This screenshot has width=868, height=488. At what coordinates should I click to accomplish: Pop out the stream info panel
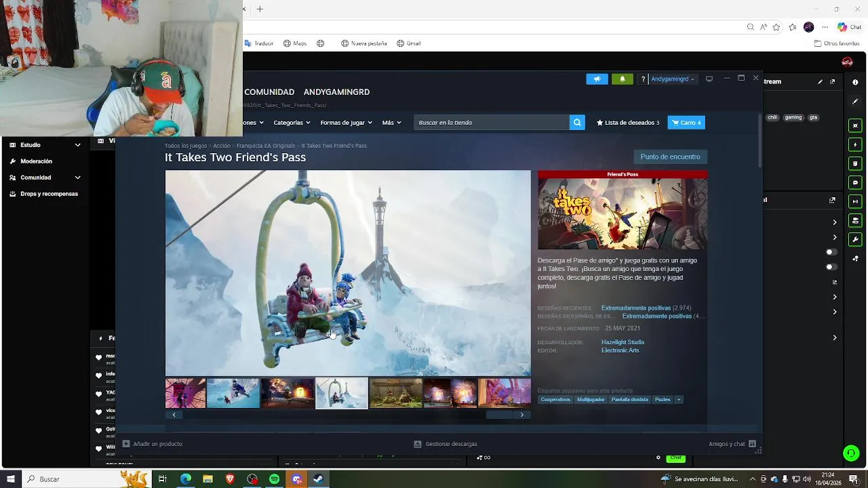[x=833, y=82]
